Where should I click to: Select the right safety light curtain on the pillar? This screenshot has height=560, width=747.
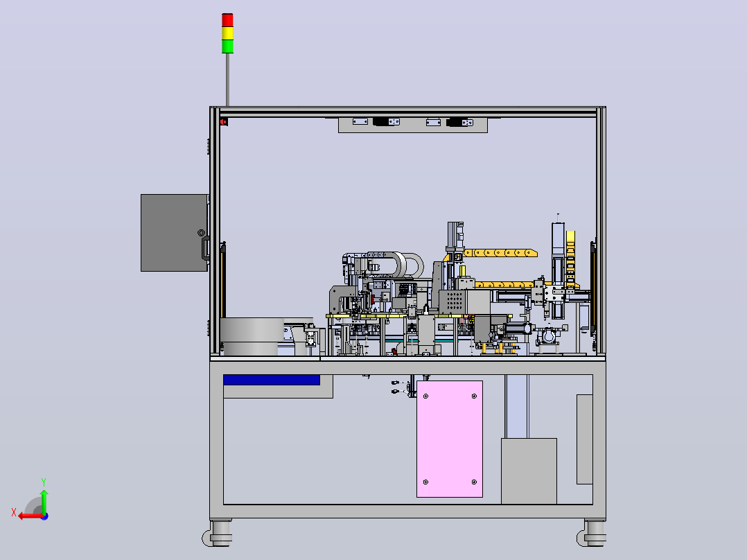tap(592, 288)
